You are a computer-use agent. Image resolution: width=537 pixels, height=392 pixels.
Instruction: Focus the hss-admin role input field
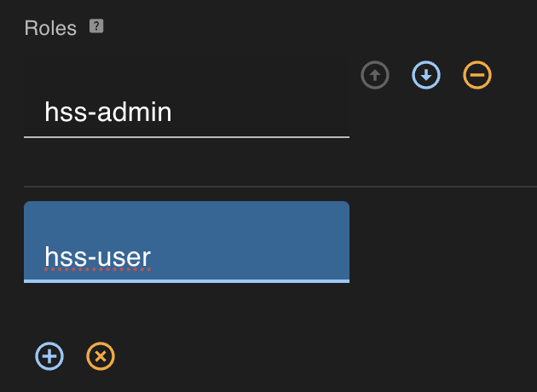click(186, 112)
